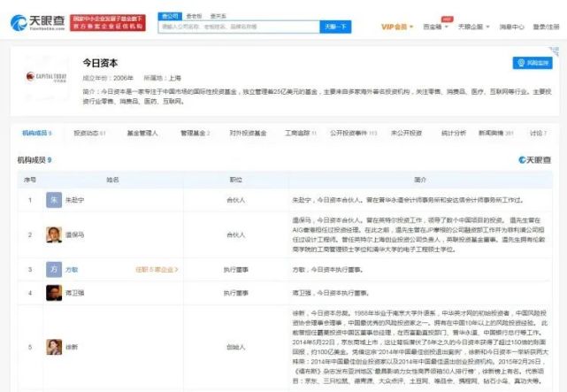Click the 合伙人 position cell in row 1
The image size is (567, 392).
pos(236,200)
